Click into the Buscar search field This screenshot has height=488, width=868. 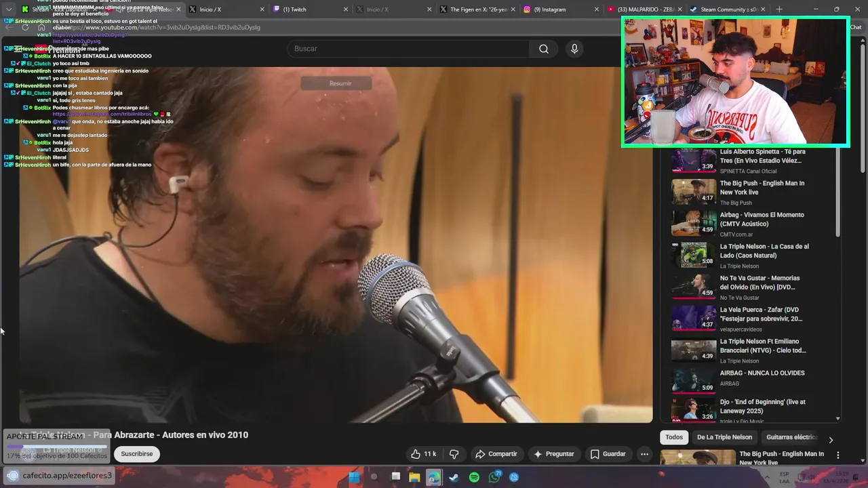[x=409, y=49]
